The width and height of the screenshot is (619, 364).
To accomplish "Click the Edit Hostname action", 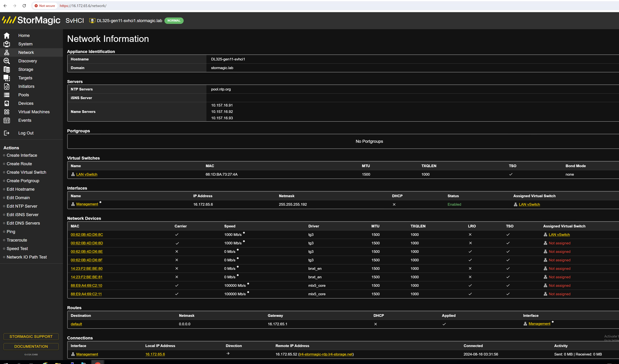I will click(x=20, y=189).
